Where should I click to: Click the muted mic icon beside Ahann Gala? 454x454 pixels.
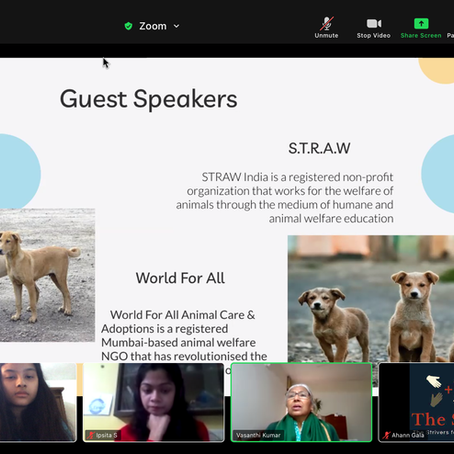point(386,435)
